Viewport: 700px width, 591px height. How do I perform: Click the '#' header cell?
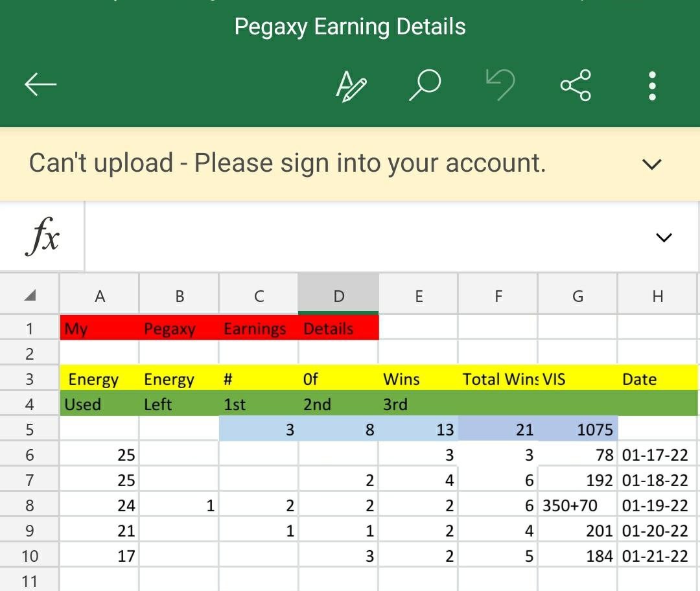pyautogui.click(x=259, y=378)
